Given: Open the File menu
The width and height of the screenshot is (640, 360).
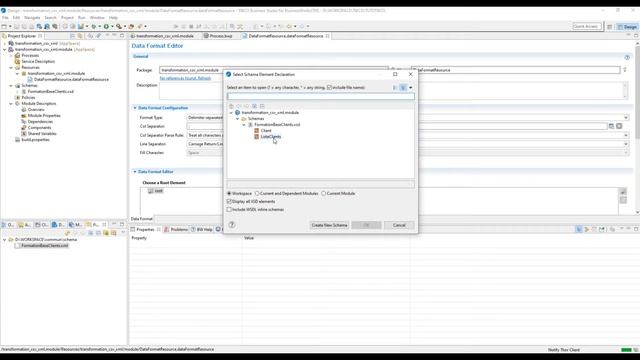Looking at the screenshot, I should (x=5, y=18).
